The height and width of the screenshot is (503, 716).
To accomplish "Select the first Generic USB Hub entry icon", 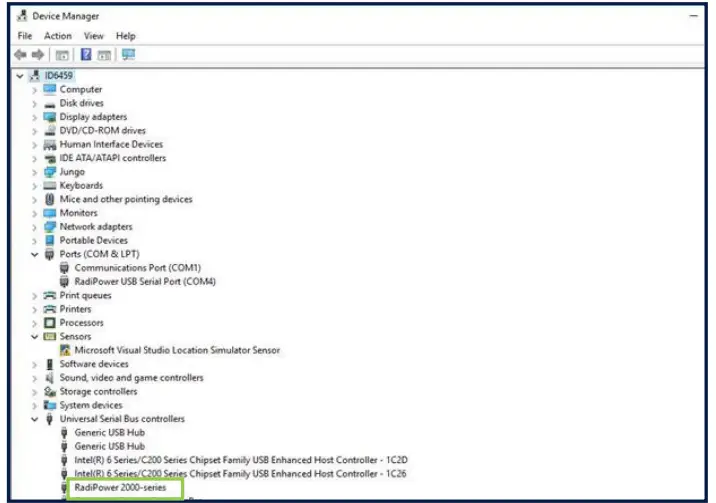I will (64, 432).
